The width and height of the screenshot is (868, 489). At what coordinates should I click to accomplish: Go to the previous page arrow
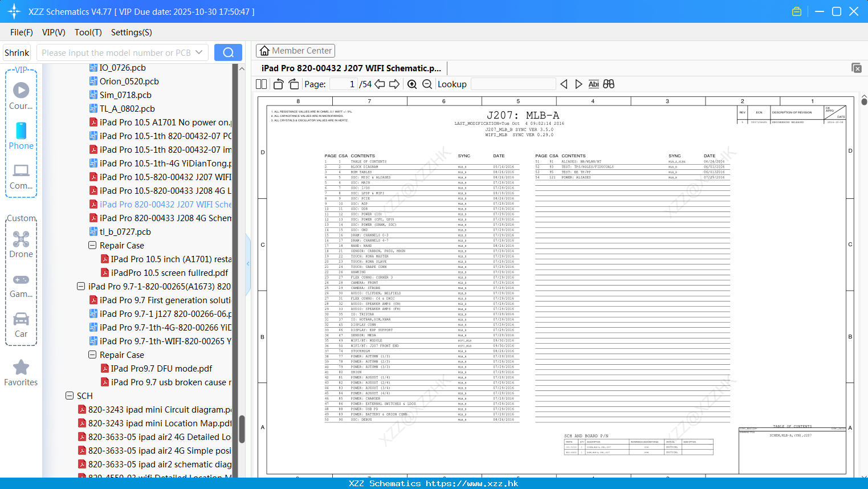point(380,84)
